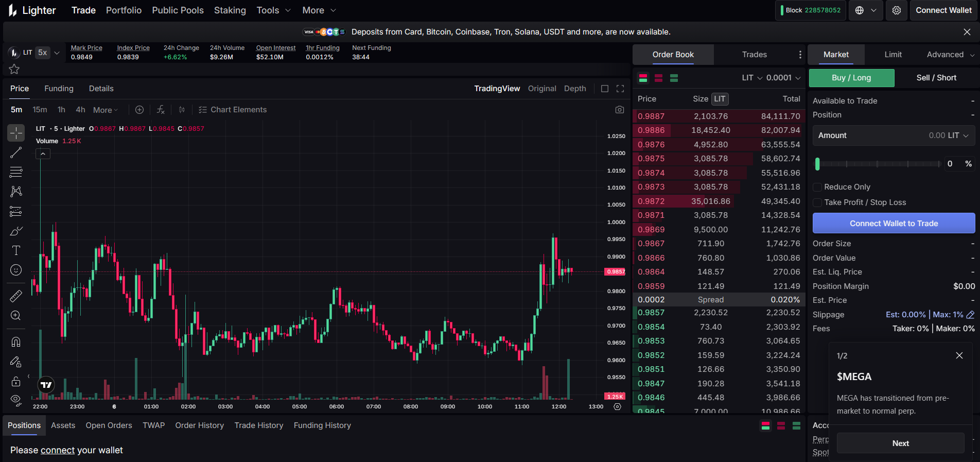
Task: Select Buy / Long side
Action: pyautogui.click(x=852, y=78)
